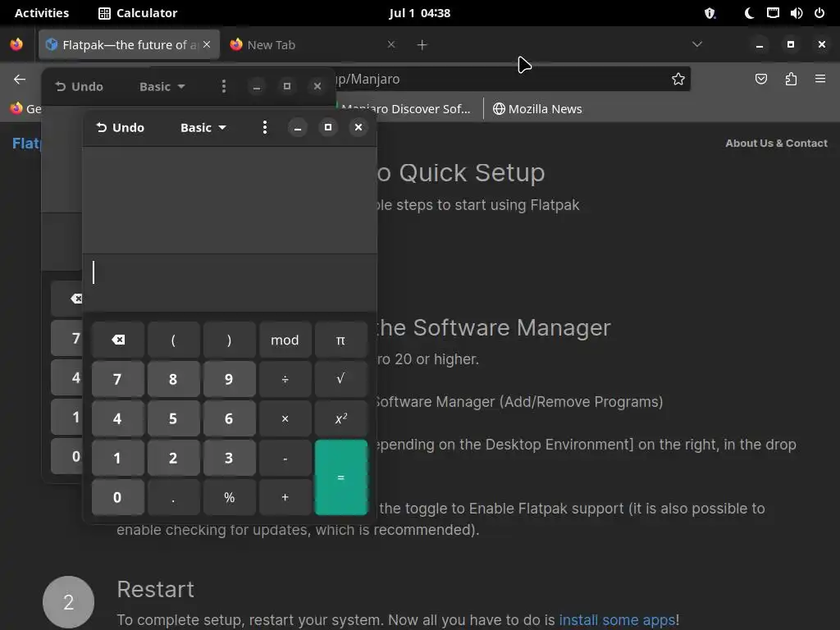This screenshot has height=630, width=840.
Task: Open Basic mode dropdown in back calculator
Action: coord(162,86)
